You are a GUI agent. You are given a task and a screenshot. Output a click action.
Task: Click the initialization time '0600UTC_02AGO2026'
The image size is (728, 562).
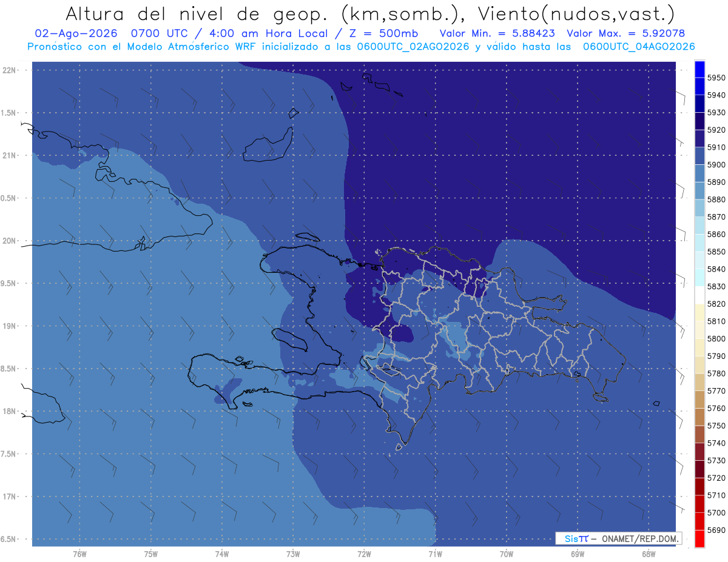coord(412,46)
